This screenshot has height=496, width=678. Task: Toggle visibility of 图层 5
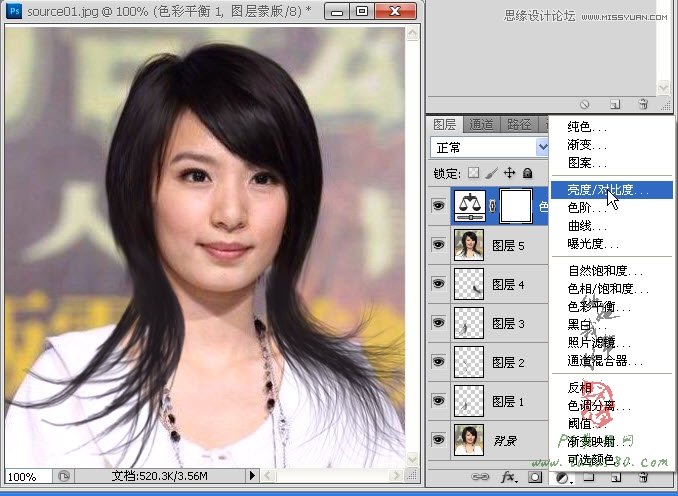click(438, 245)
